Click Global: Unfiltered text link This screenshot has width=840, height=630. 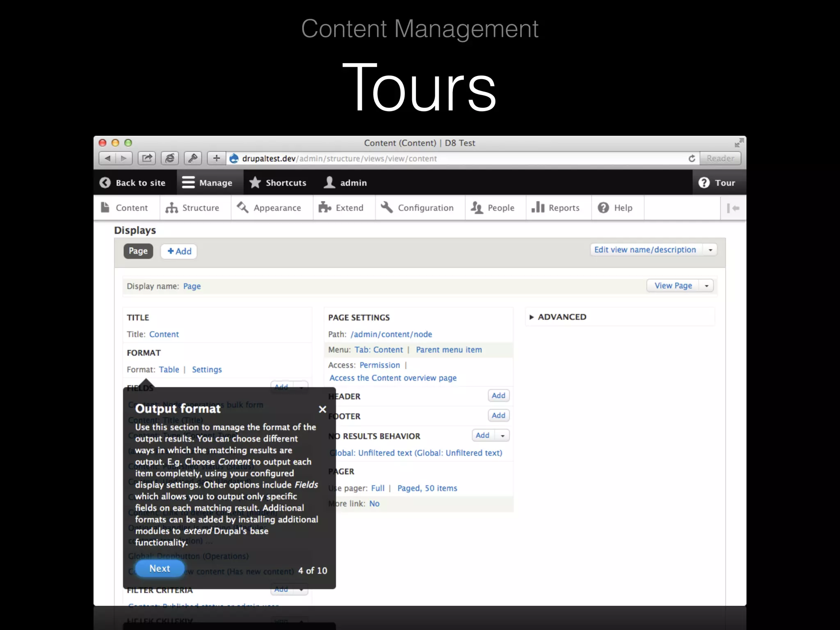coord(417,453)
